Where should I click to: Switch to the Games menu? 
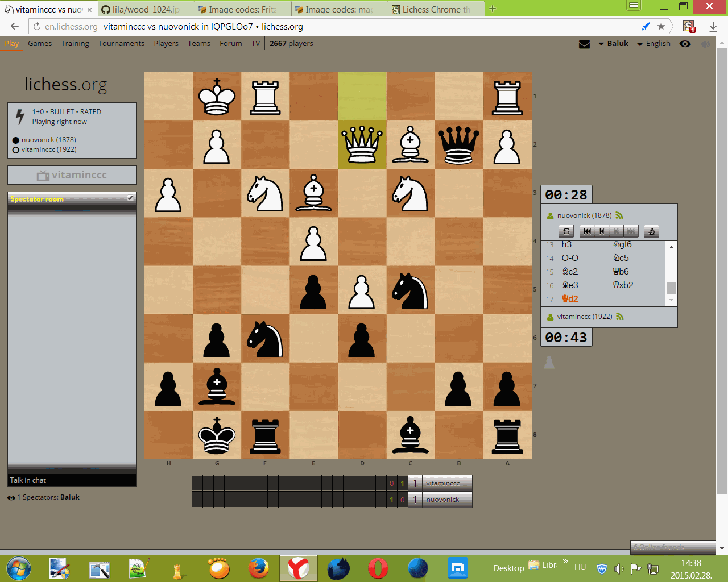coord(40,43)
